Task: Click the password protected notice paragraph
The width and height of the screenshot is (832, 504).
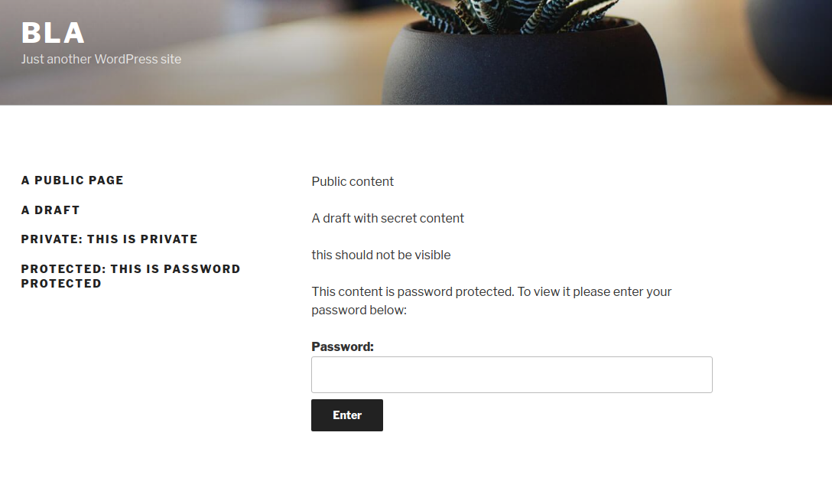Action: [491, 291]
